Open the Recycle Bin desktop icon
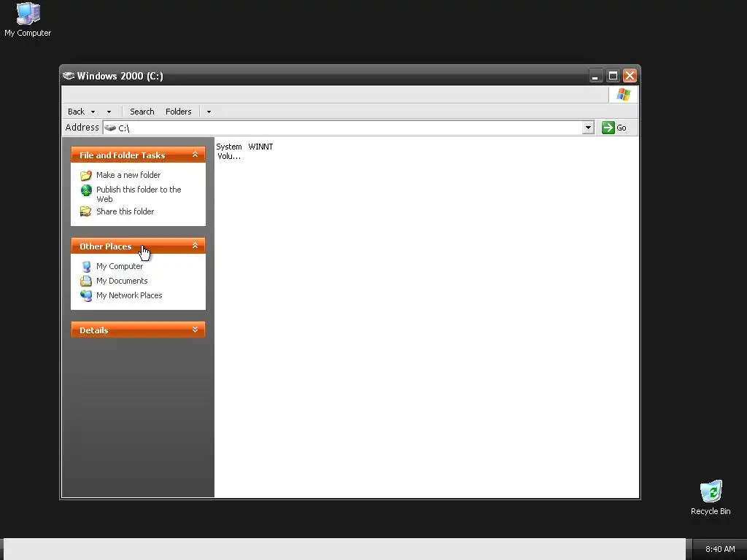The width and height of the screenshot is (747, 560). [711, 498]
